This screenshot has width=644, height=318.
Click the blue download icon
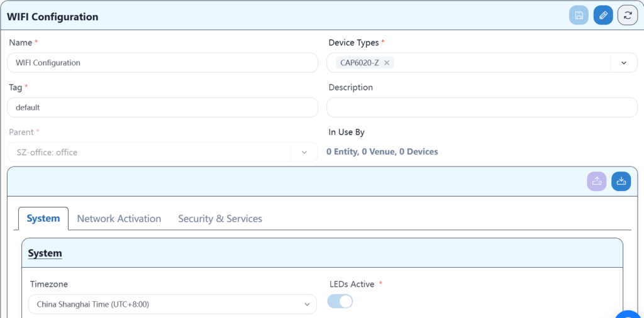tap(621, 181)
